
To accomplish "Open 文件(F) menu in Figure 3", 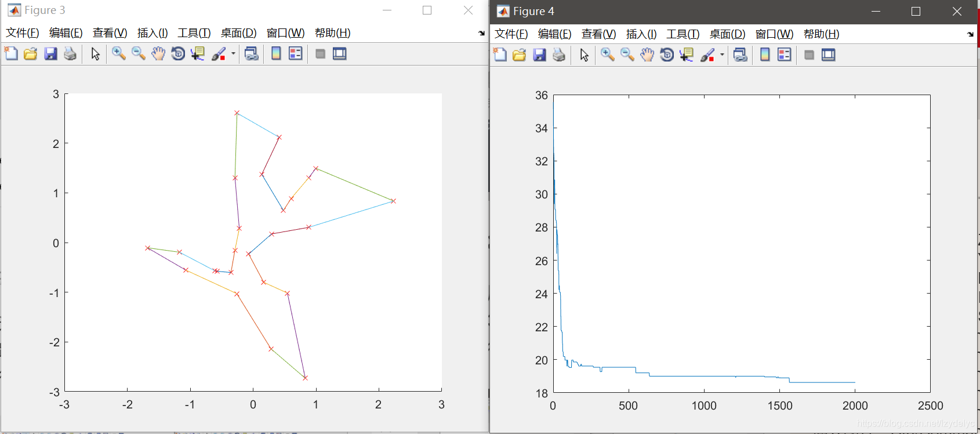I will click(23, 33).
